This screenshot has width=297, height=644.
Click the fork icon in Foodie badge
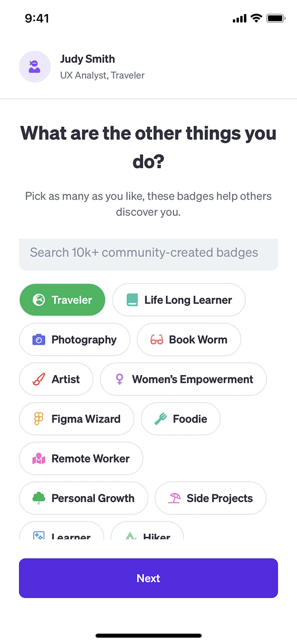tap(160, 419)
